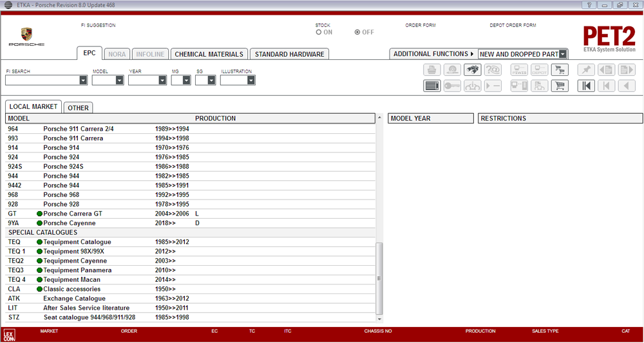
Task: Select the 9442 Porsche 944 row
Action: pyautogui.click(x=190, y=185)
